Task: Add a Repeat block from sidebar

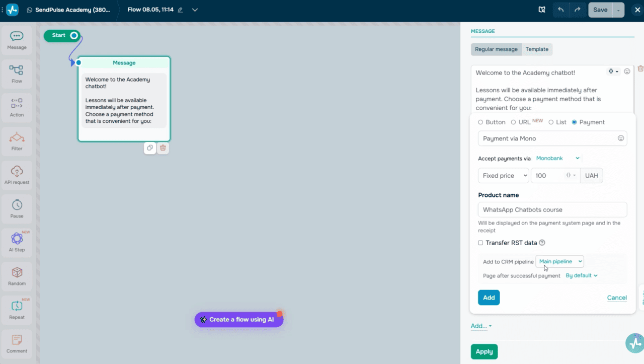Action: (17, 311)
